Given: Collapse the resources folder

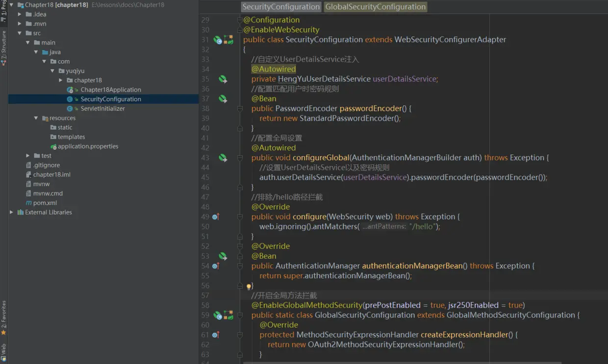Looking at the screenshot, I should (x=36, y=118).
